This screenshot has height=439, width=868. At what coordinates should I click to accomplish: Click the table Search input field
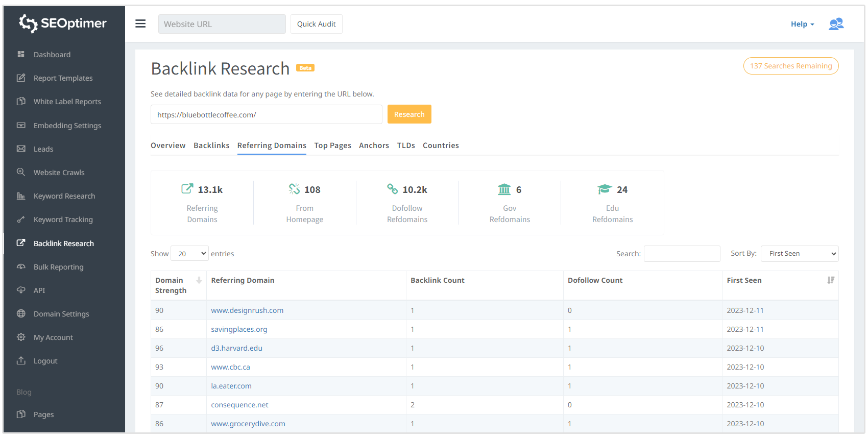(682, 254)
